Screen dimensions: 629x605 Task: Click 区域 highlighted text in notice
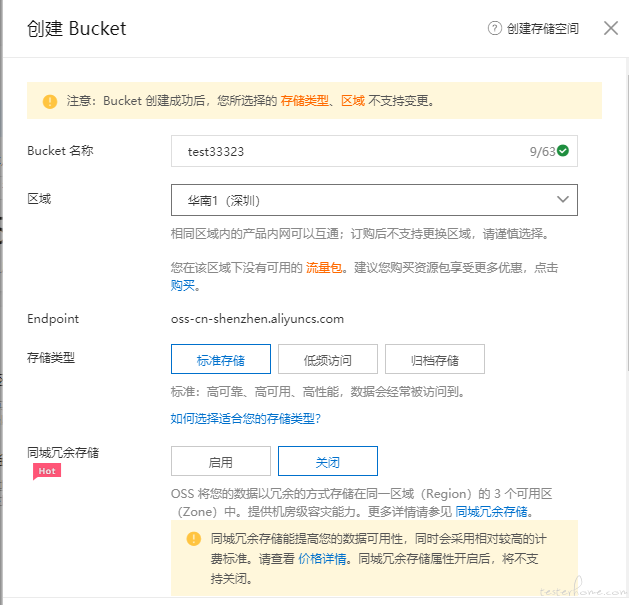click(353, 101)
